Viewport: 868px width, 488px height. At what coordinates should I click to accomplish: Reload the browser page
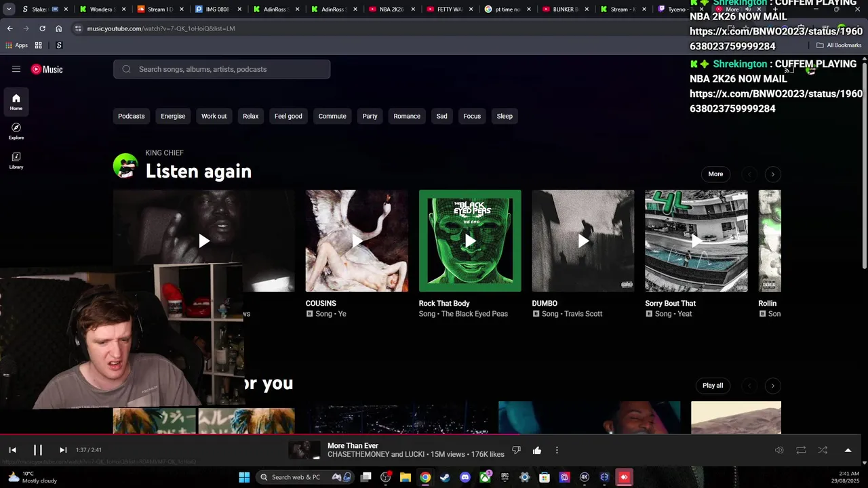point(42,28)
